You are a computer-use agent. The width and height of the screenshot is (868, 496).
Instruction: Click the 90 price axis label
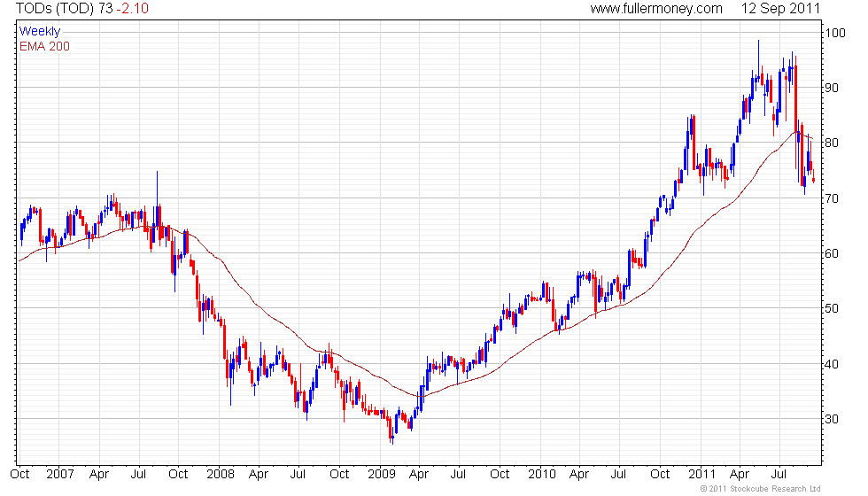[832, 88]
